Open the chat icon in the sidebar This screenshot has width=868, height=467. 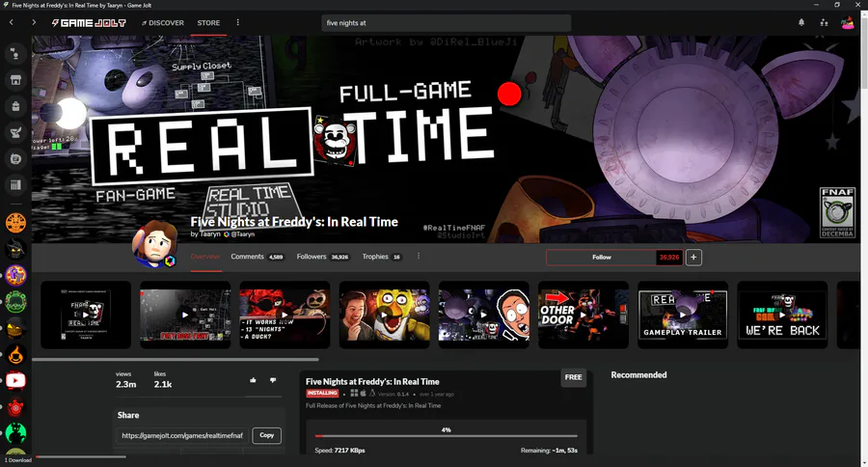pos(15,54)
